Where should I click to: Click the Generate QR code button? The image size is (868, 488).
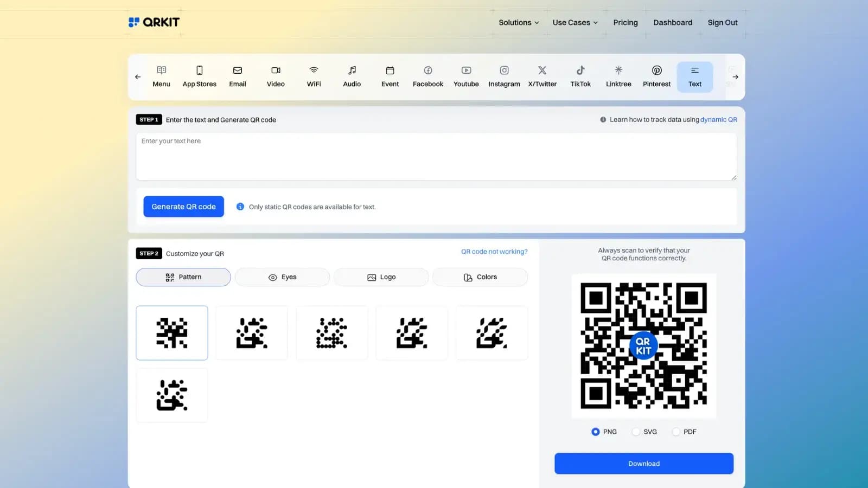pos(183,206)
